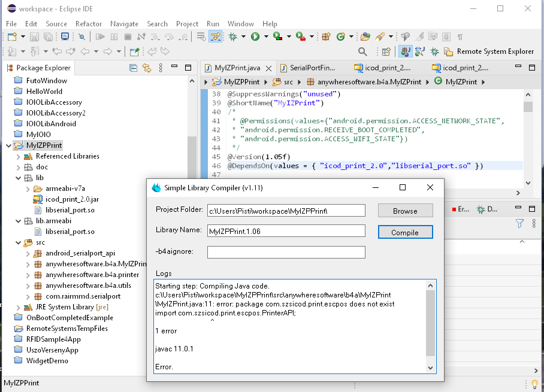Collapse All in Package Explorer
544x392 pixels.
point(133,68)
